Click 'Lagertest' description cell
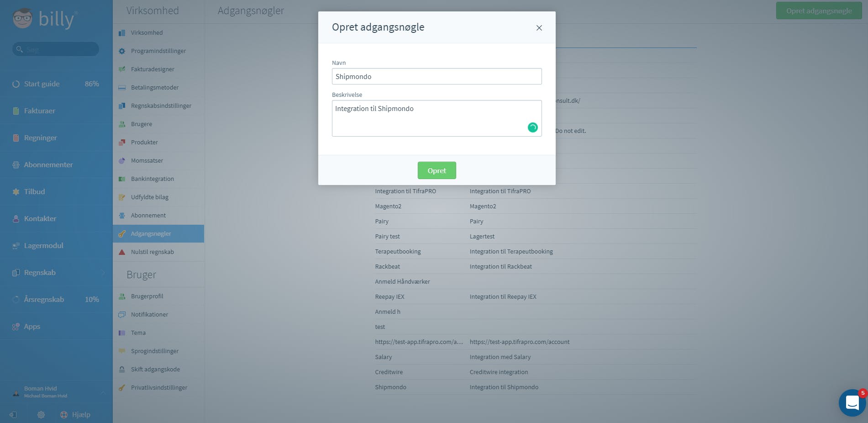 tap(482, 237)
